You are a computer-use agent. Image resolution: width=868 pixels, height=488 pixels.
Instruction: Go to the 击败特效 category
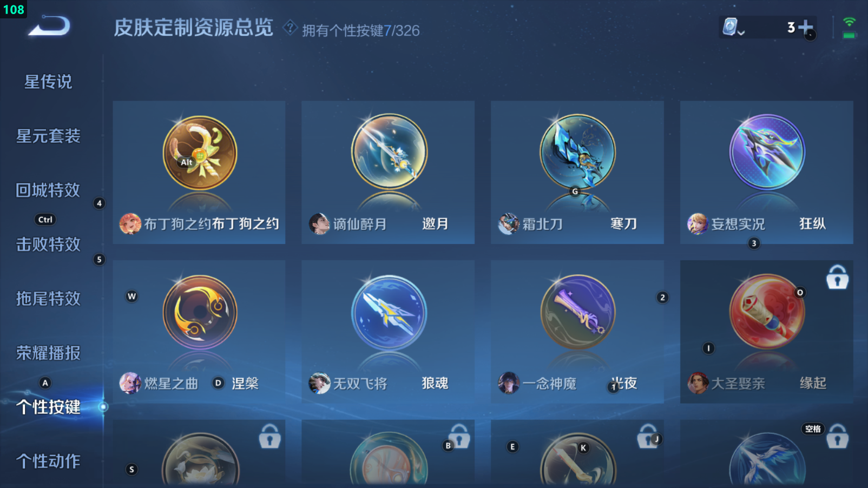click(x=48, y=244)
